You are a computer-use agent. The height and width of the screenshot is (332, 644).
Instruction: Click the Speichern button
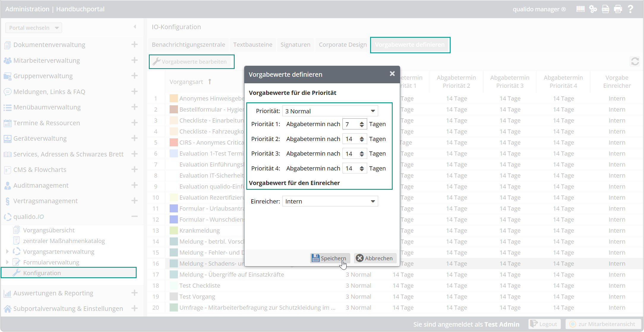click(330, 258)
